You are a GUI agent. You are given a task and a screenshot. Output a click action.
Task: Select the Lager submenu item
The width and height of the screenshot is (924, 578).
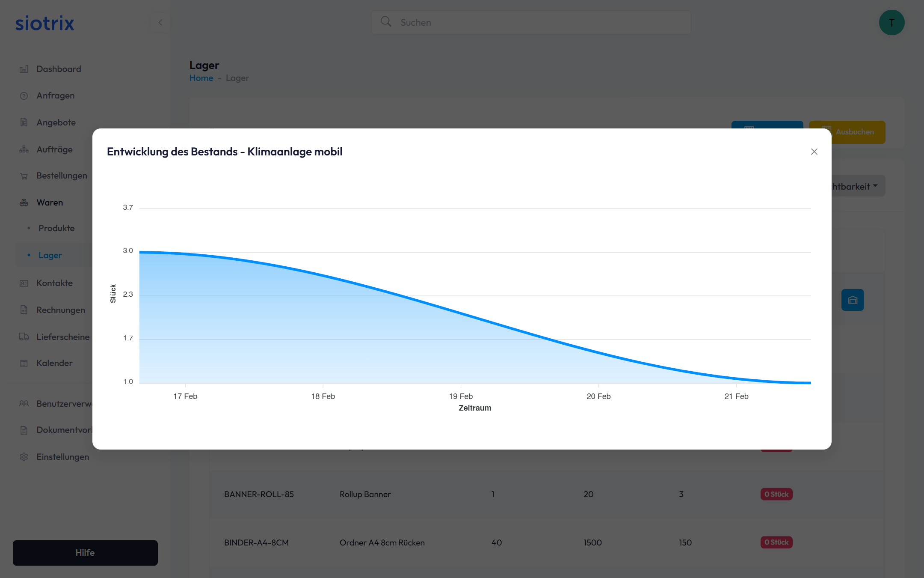pos(50,255)
